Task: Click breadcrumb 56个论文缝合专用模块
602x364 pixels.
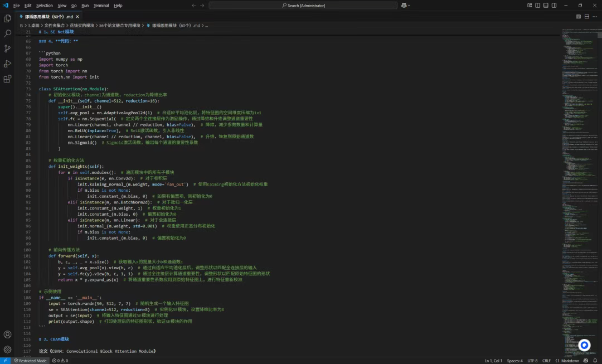Action: point(120,25)
